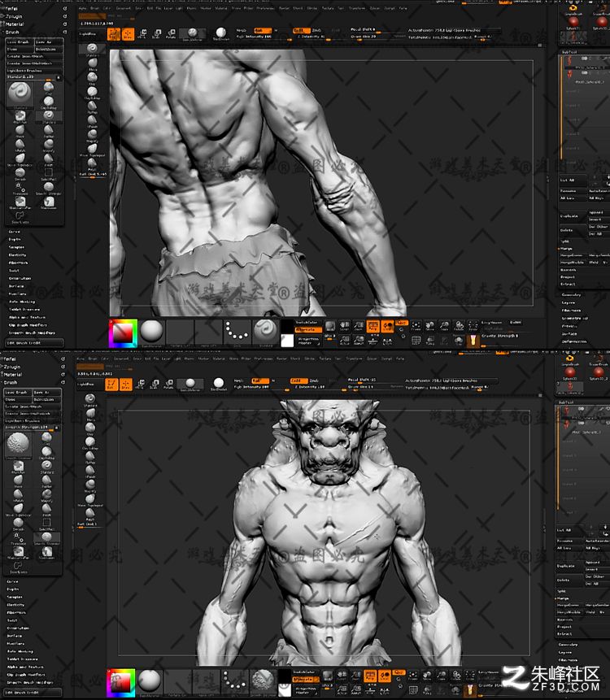Open the Alpha menu in upper window
610x700 pixels.
click(82, 8)
